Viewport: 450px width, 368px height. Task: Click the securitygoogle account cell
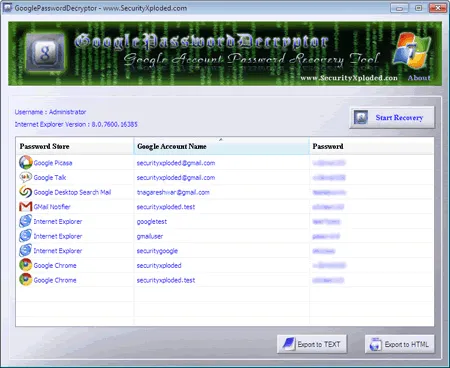tap(157, 251)
